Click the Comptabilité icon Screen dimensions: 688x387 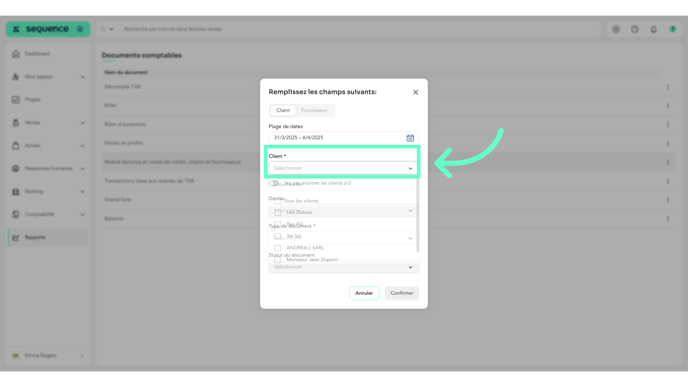16,215
